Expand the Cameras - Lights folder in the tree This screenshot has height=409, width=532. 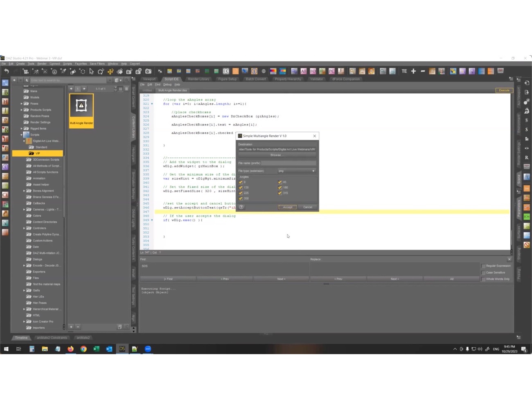click(x=25, y=209)
